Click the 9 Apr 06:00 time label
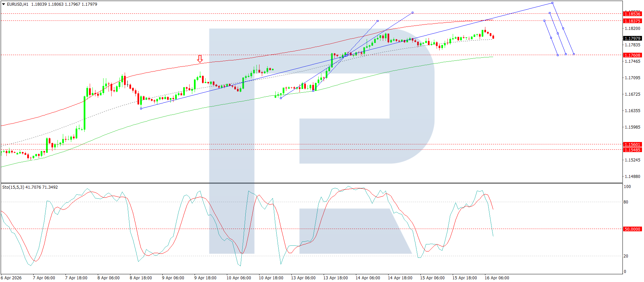644x282 pixels. pos(173,278)
